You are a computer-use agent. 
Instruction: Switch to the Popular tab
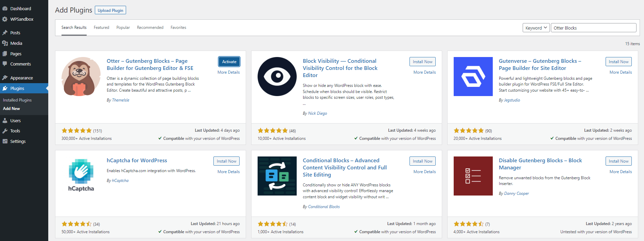(x=123, y=27)
